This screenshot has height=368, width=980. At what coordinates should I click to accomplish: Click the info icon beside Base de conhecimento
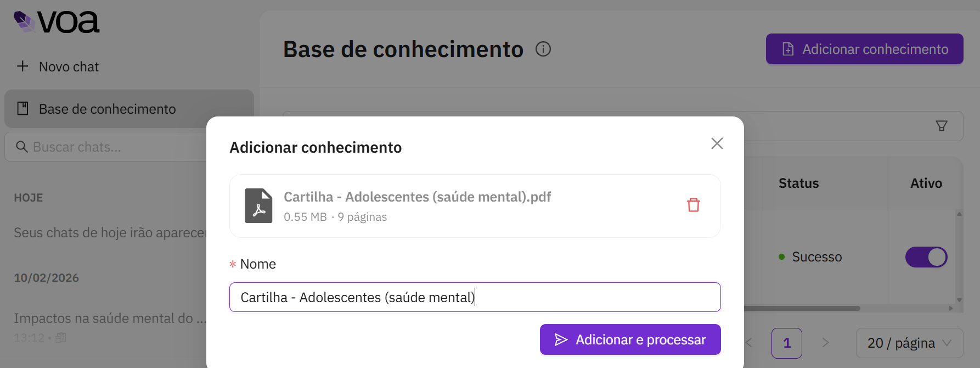pos(543,49)
